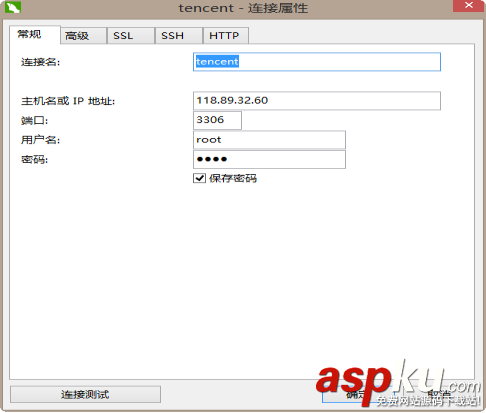Click the 连接名: label
The width and height of the screenshot is (486, 413).
pos(40,62)
